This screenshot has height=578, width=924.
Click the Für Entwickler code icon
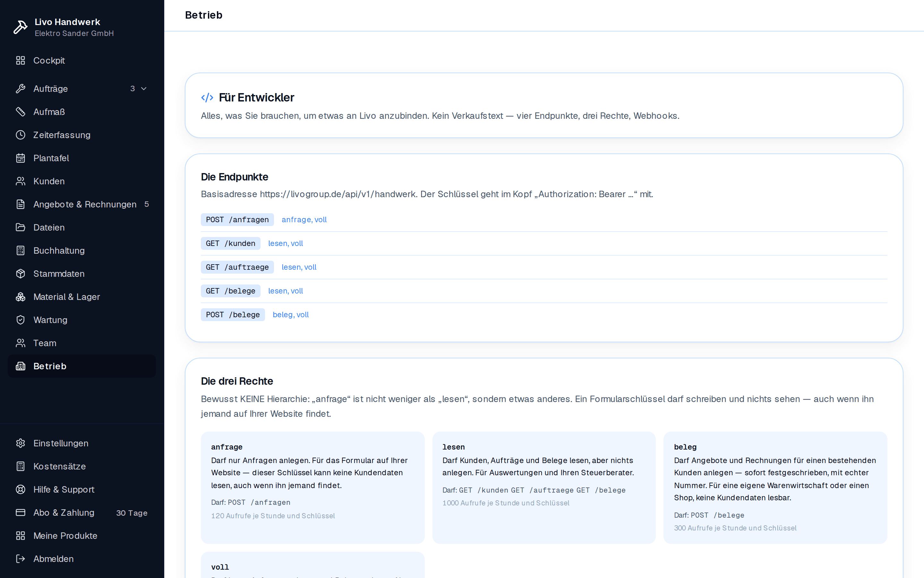[207, 98]
